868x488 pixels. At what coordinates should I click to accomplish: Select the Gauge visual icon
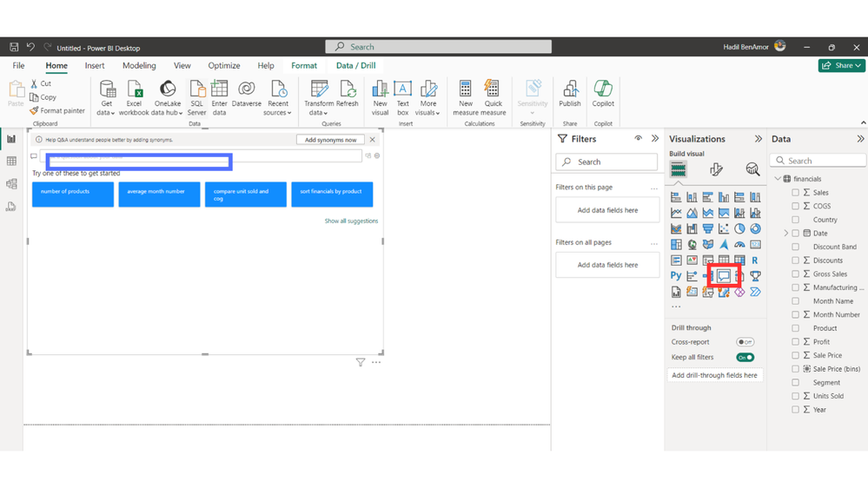pos(739,244)
